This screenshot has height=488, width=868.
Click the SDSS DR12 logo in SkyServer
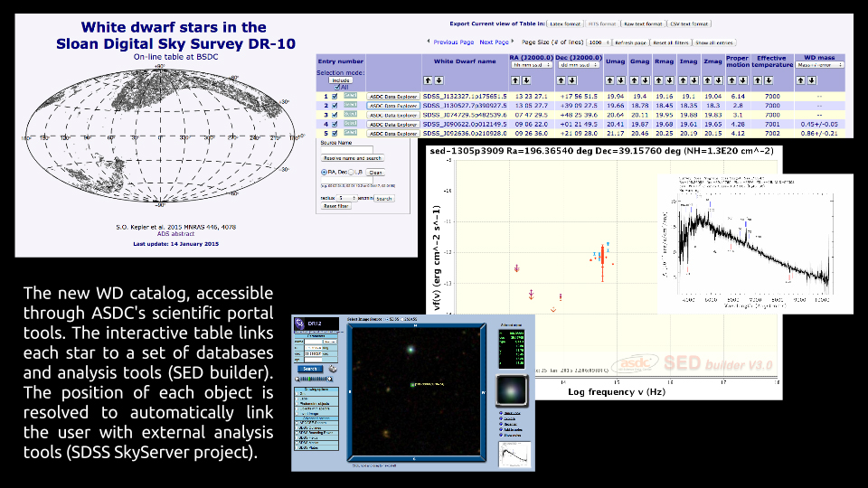316,324
